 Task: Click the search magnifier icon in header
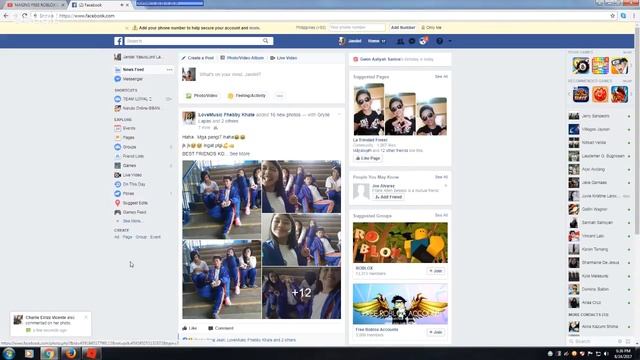(x=266, y=41)
